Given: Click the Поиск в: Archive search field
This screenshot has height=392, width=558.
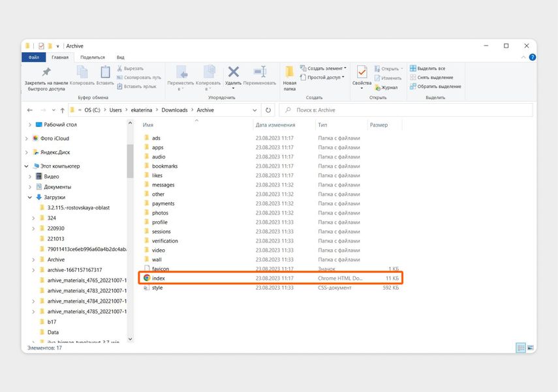Looking at the screenshot, I should coord(406,110).
